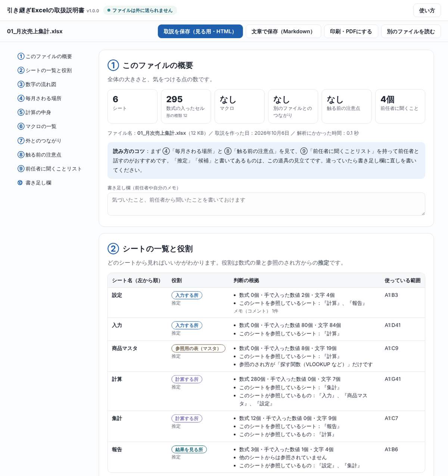Click 別のファイルを読む button

pos(411,31)
